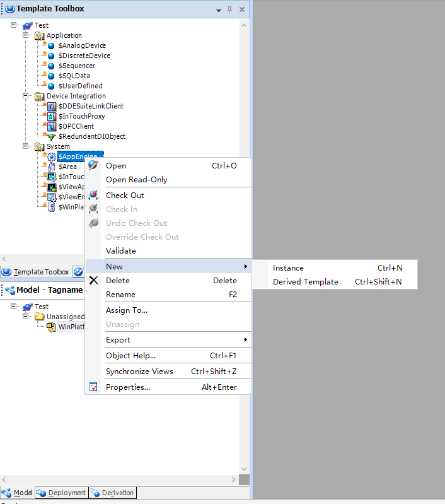Click Validate in the context menu
The image size is (445, 504).
tap(120, 251)
